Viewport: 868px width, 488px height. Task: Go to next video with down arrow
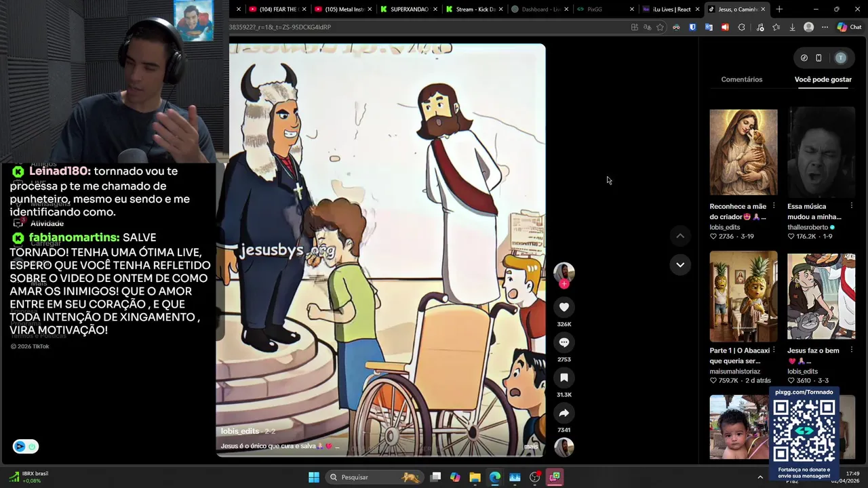(x=680, y=264)
